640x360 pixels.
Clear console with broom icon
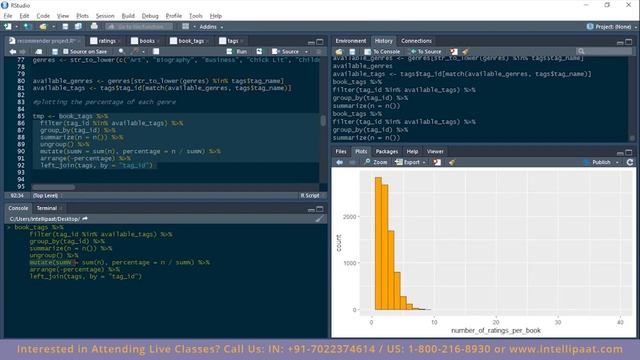(319, 219)
